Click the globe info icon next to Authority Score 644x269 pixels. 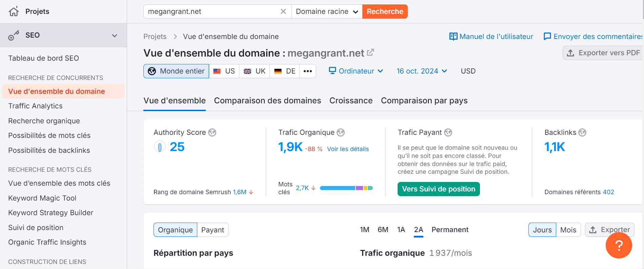click(212, 132)
